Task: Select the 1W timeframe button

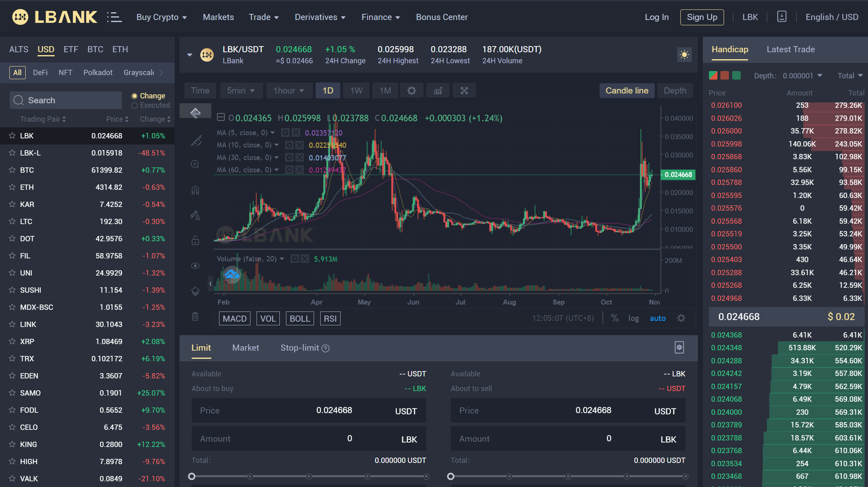Action: (356, 91)
